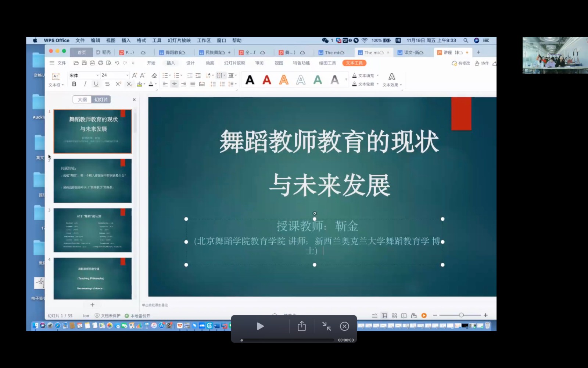The width and height of the screenshot is (588, 368).
Task: Click the undo arrow icon
Action: 117,63
